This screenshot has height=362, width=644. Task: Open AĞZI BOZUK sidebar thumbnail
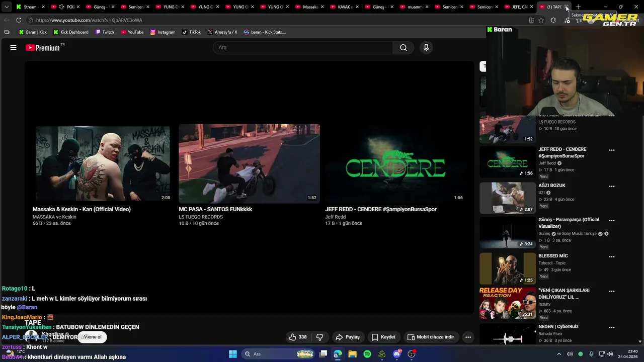pos(508,198)
